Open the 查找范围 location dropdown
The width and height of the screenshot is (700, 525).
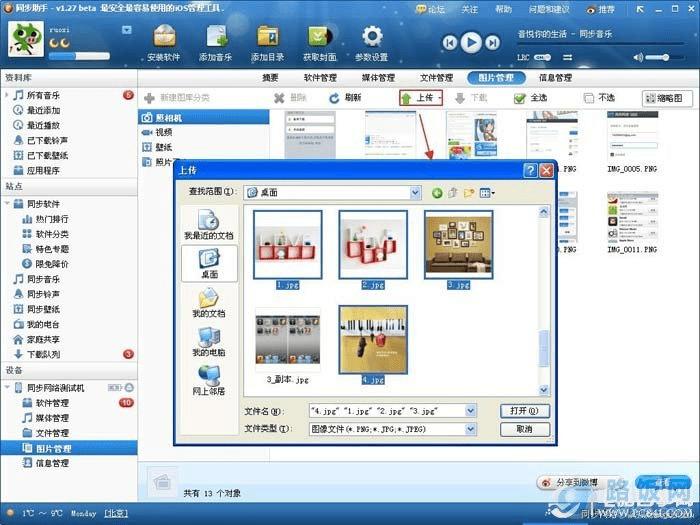(x=416, y=192)
